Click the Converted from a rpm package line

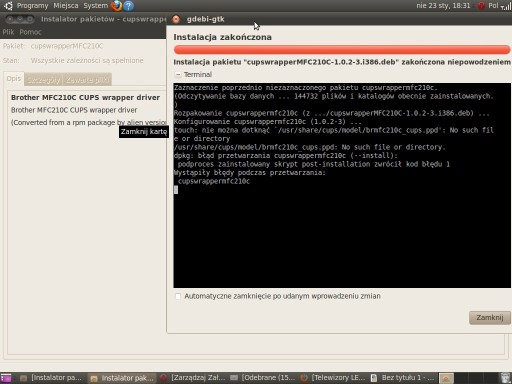click(88, 123)
